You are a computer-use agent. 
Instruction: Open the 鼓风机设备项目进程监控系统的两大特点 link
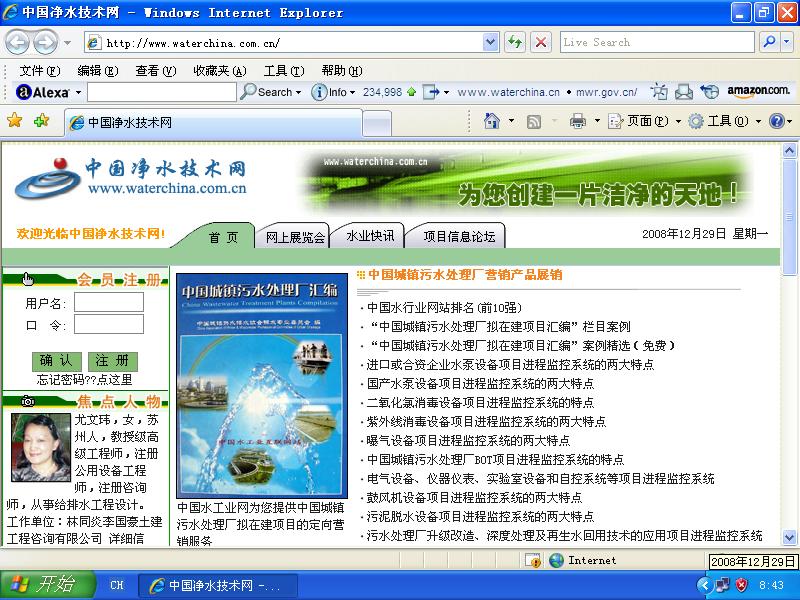[x=474, y=497]
